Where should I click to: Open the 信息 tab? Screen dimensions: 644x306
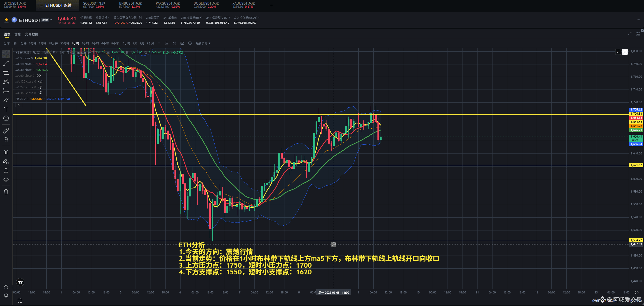[x=17, y=34]
